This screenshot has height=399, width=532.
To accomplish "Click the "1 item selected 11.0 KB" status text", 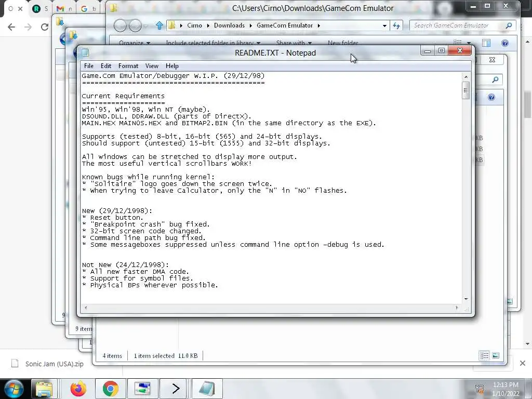I will (x=166, y=355).
